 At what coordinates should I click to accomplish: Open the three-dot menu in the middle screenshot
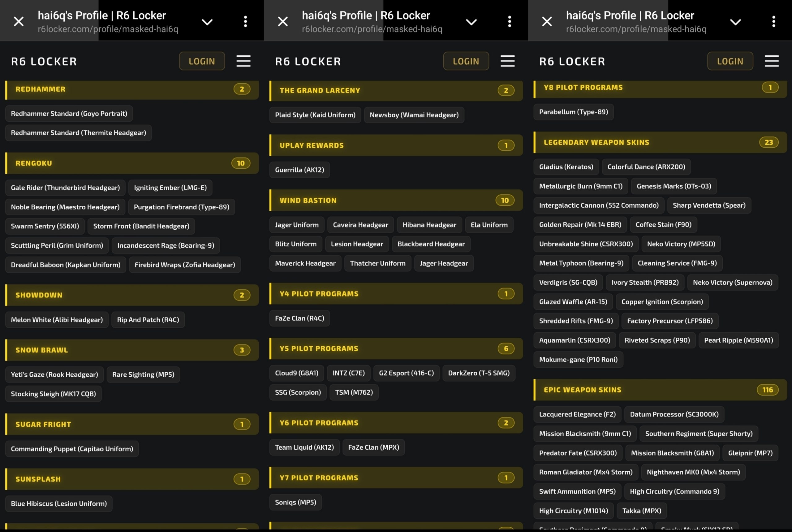(510, 21)
